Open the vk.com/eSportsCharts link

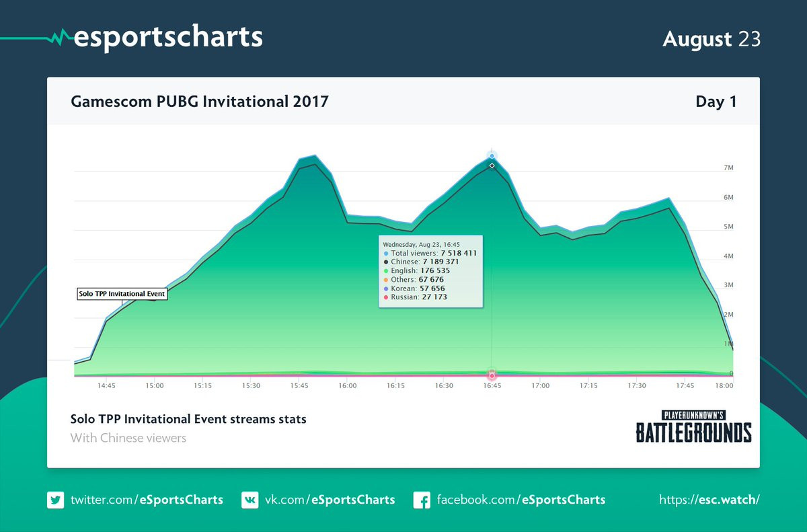(330, 500)
